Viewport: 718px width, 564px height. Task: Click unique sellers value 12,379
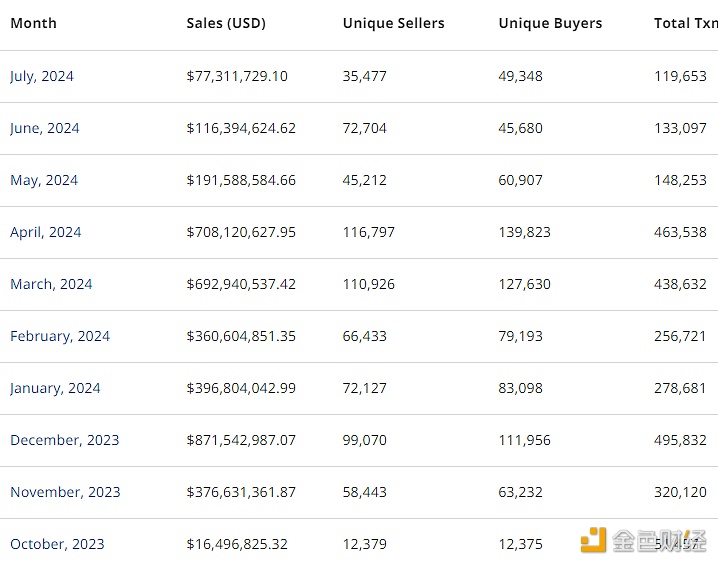coord(365,544)
